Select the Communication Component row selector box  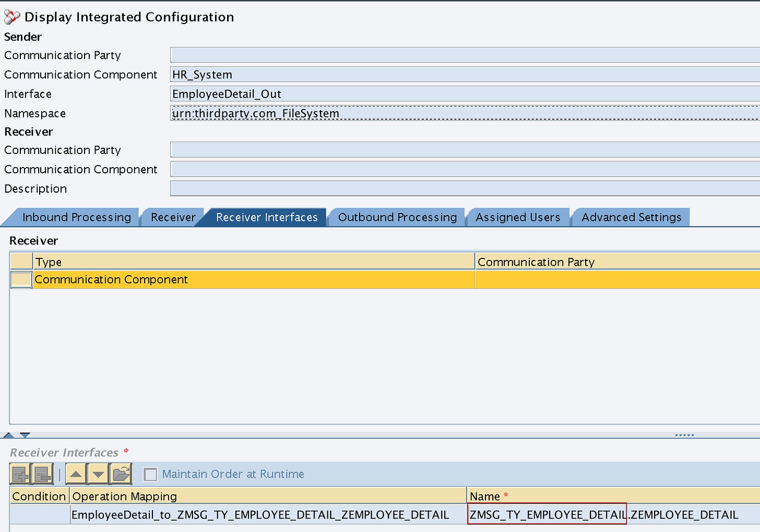21,279
